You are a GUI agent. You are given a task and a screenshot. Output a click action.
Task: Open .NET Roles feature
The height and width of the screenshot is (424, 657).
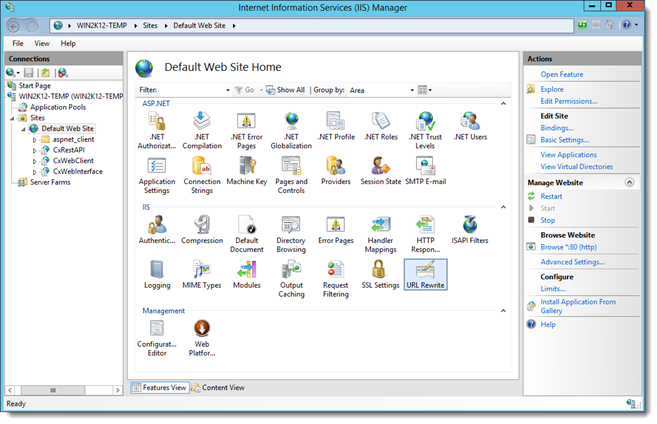coord(380,126)
